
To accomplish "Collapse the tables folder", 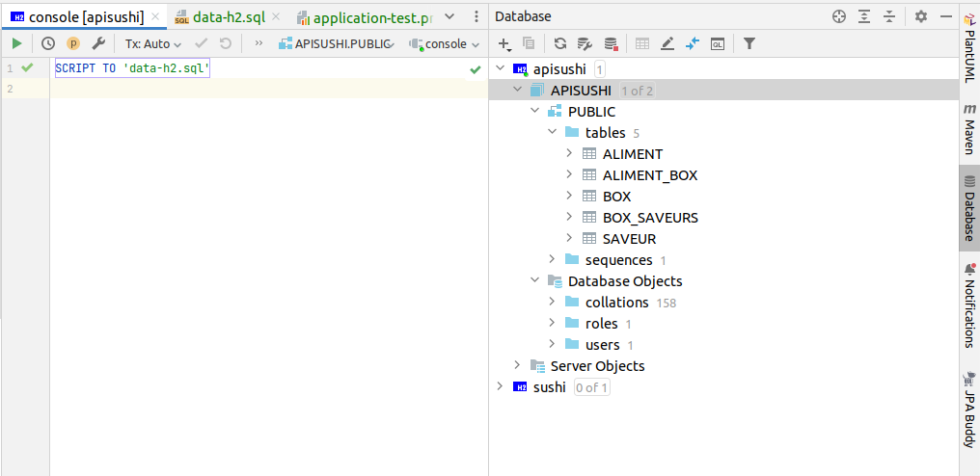I will click(552, 132).
